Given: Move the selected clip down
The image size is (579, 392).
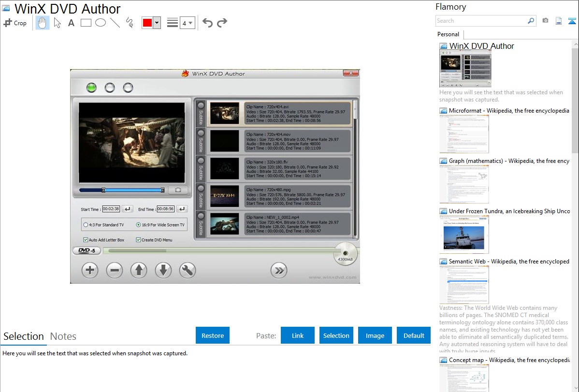Looking at the screenshot, I should pyautogui.click(x=163, y=270).
